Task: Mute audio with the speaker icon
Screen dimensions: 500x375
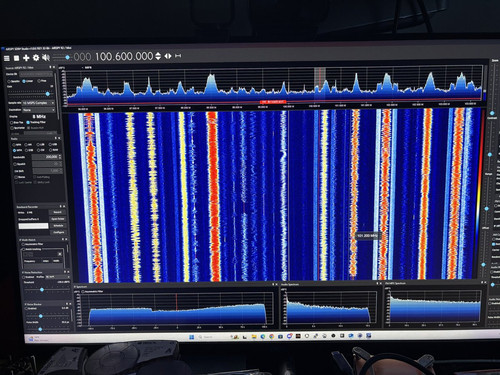Action: point(46,57)
